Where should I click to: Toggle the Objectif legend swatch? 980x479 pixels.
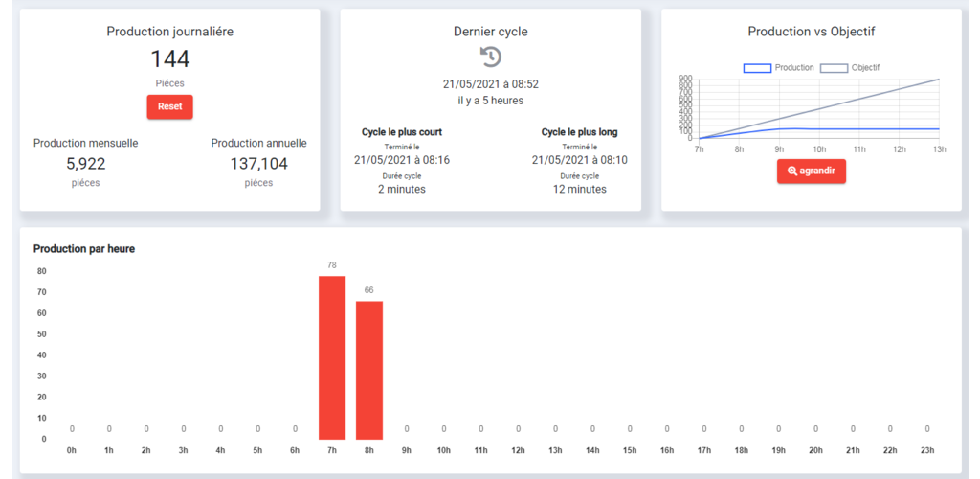(834, 68)
